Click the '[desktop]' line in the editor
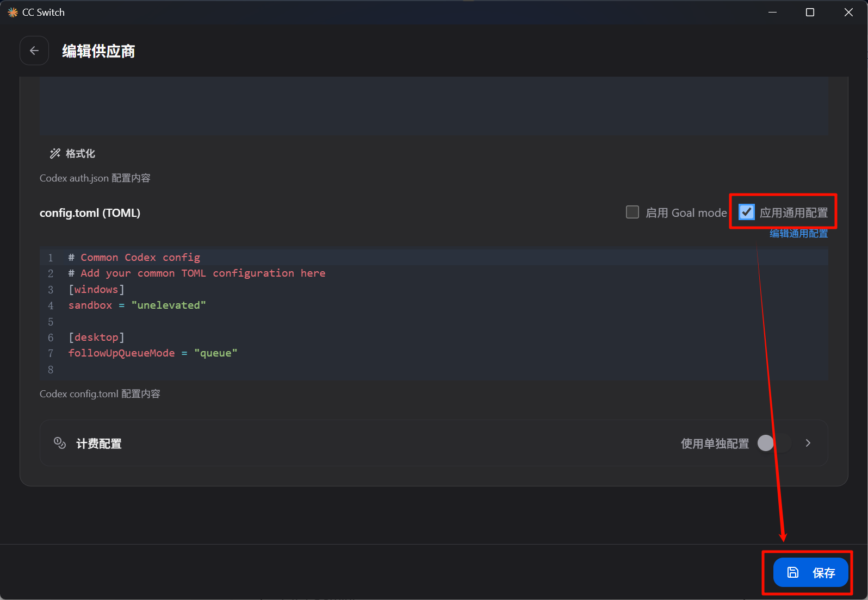868x600 pixels. click(x=96, y=337)
